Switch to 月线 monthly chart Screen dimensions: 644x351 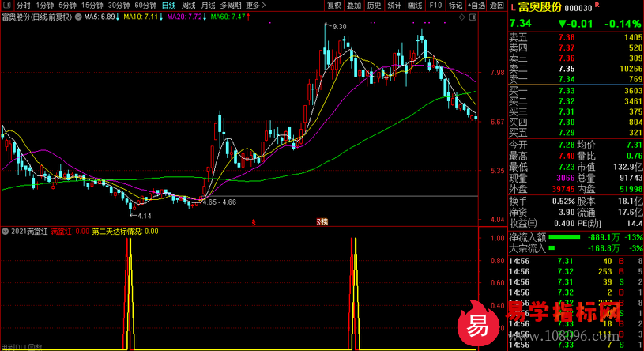[209, 6]
